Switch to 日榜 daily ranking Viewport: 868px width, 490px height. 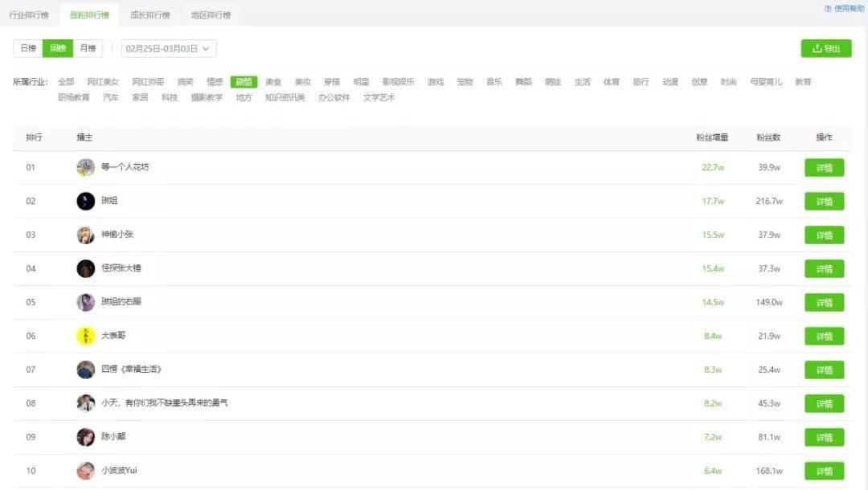click(x=28, y=48)
